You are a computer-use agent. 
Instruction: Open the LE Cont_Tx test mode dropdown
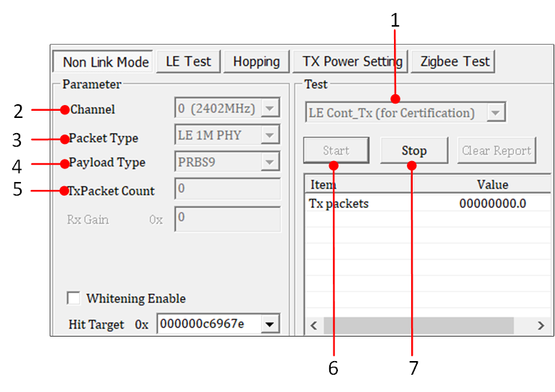pyautogui.click(x=495, y=113)
